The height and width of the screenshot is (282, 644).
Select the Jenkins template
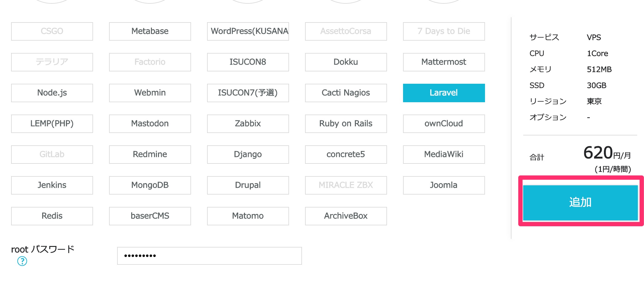[52, 185]
